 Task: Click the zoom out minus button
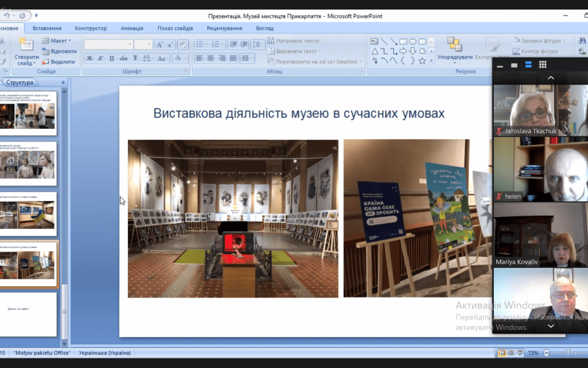coord(547,353)
